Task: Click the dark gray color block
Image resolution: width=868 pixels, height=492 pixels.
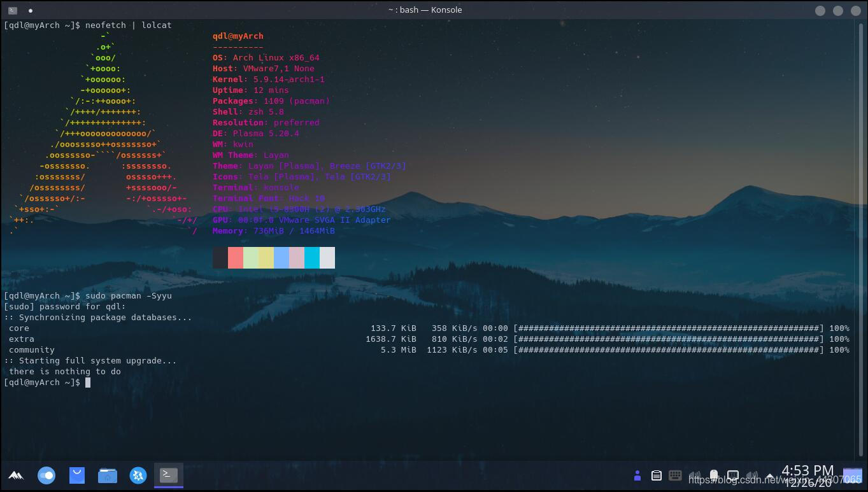Action: tap(220, 258)
